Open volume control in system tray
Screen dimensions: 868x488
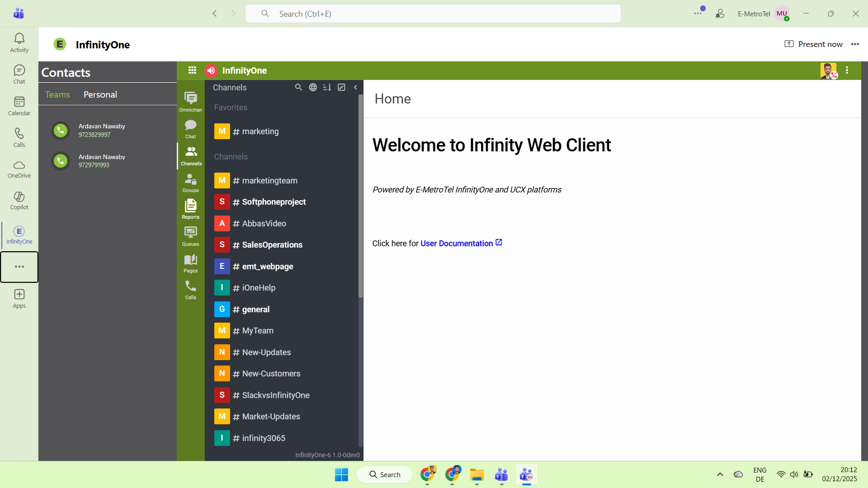click(794, 474)
